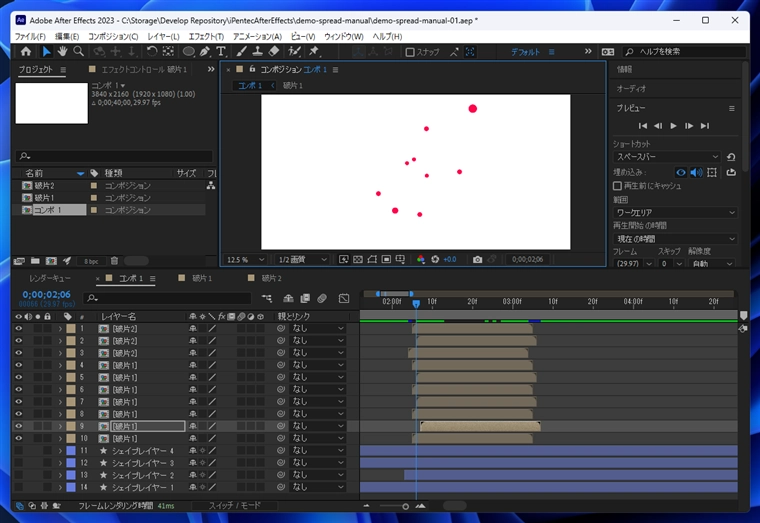This screenshot has width=760, height=523.
Task: Expand layer 1 properties twirl arrow
Action: click(60, 329)
